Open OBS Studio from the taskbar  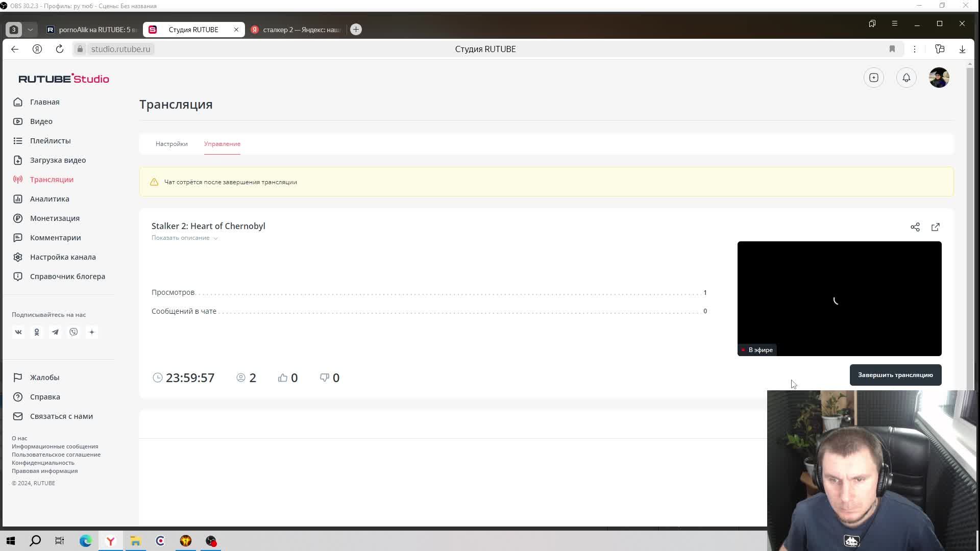[x=211, y=541]
